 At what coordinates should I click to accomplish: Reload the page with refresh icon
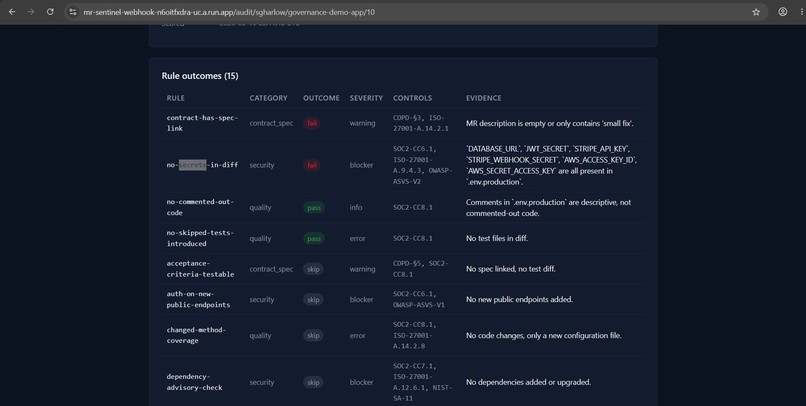[x=50, y=12]
